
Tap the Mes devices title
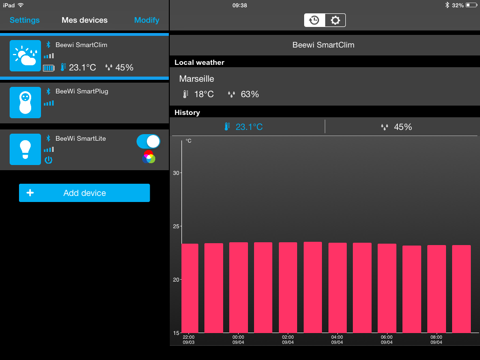[x=85, y=20]
